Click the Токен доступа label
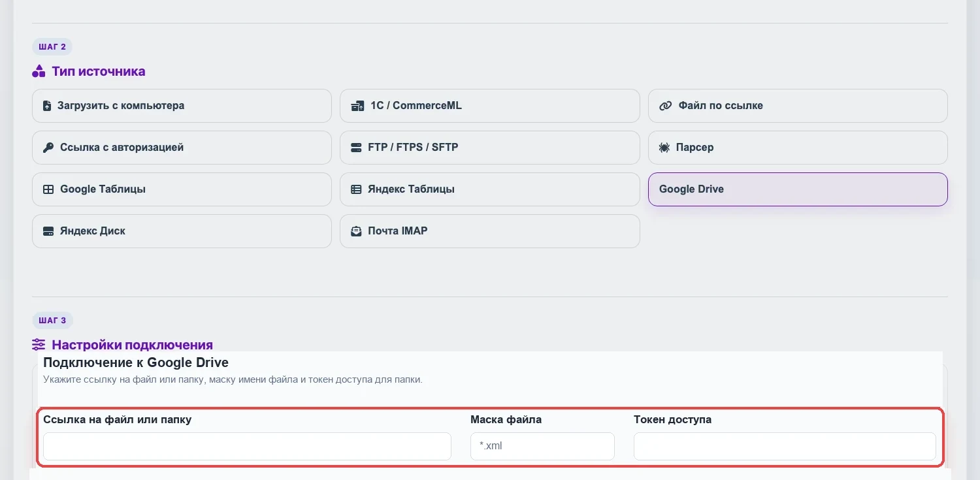Image resolution: width=980 pixels, height=480 pixels. (672, 420)
